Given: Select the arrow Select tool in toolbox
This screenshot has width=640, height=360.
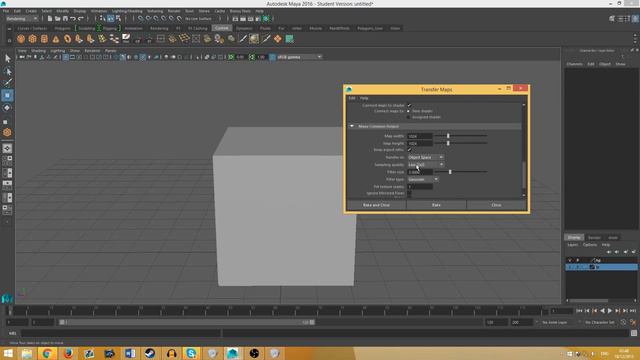Looking at the screenshot, I should pyautogui.click(x=7, y=59).
